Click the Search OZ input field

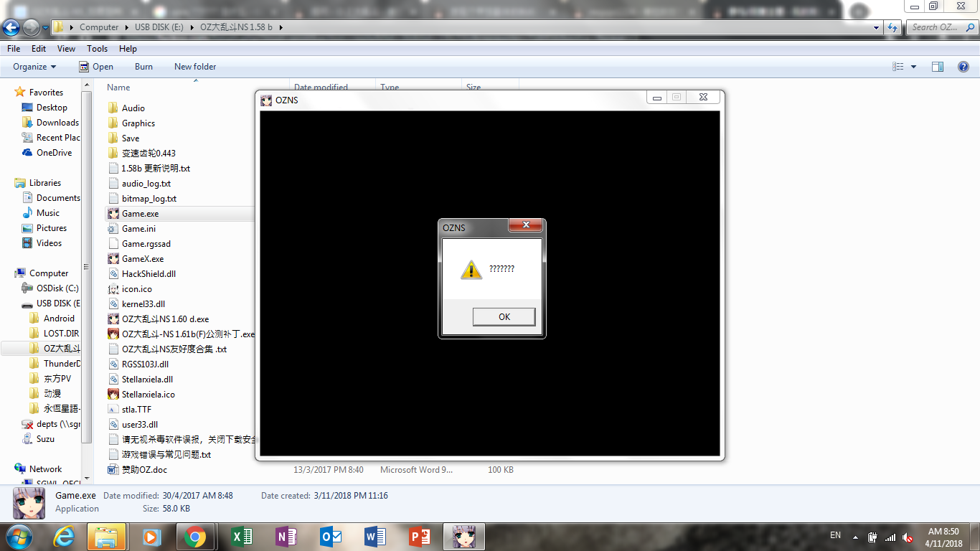pyautogui.click(x=940, y=27)
